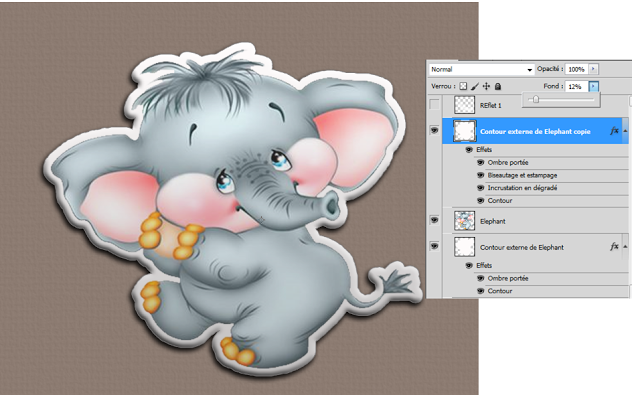This screenshot has height=395, width=640.
Task: Show the REflet 1 layer visibility box
Action: tap(435, 105)
